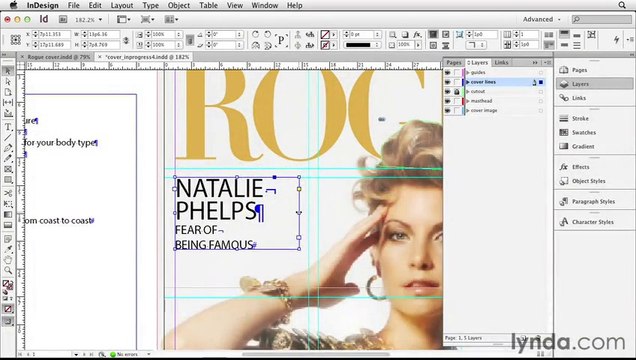Screen dimensions: 636x360
Task: Toggle visibility of cutout layer
Action: [447, 92]
